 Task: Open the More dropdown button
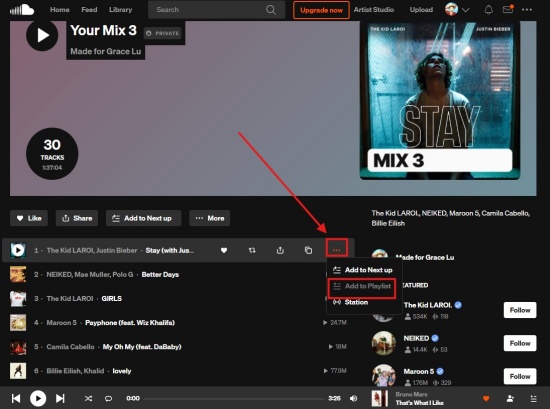(210, 218)
